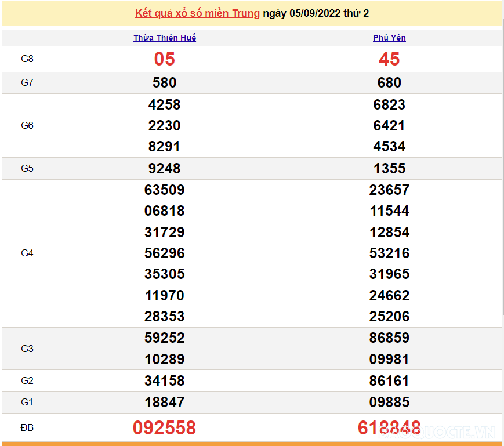This screenshot has height=446, width=504.
Task: Select number 25206 in the G4 list
Action: pyautogui.click(x=389, y=316)
